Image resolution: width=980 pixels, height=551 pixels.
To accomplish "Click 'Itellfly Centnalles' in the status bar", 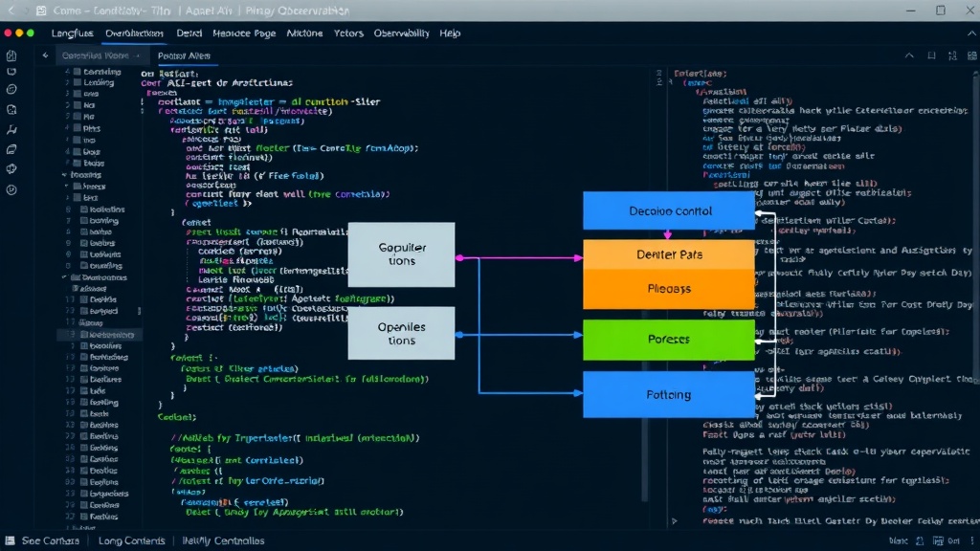I will coord(223,541).
